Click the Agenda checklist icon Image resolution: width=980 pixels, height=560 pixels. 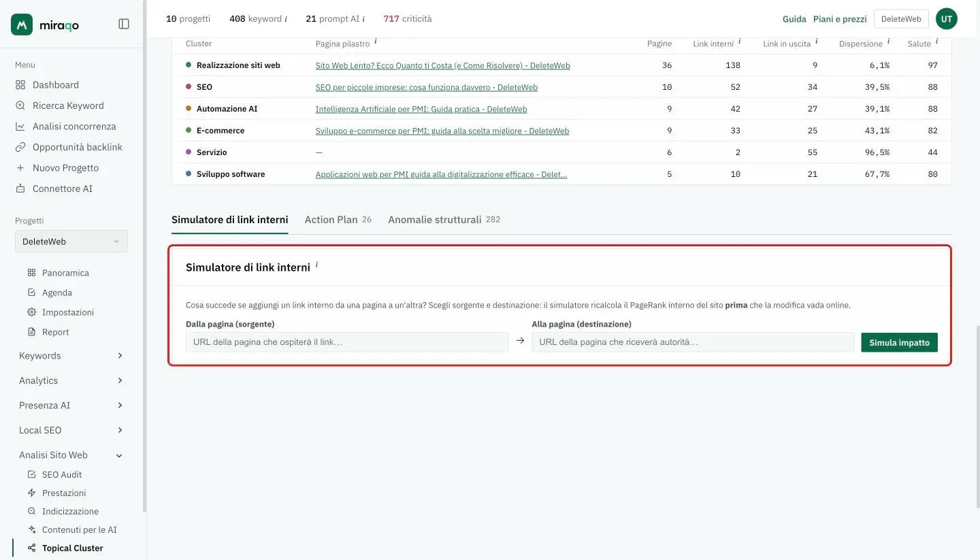(31, 293)
